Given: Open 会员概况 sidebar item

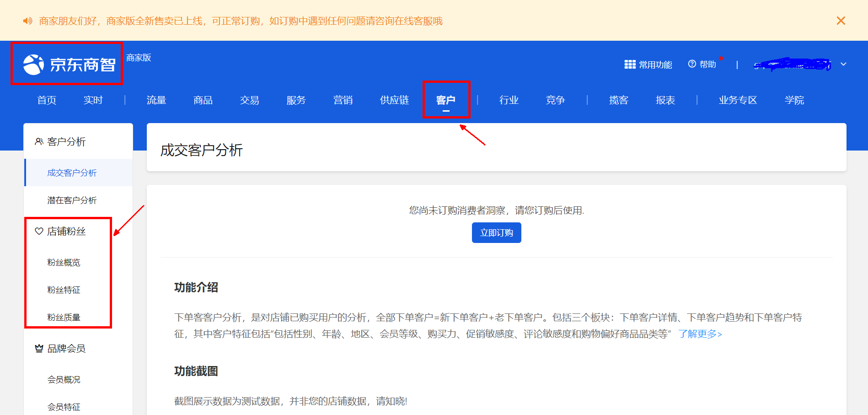Looking at the screenshot, I should [x=64, y=380].
